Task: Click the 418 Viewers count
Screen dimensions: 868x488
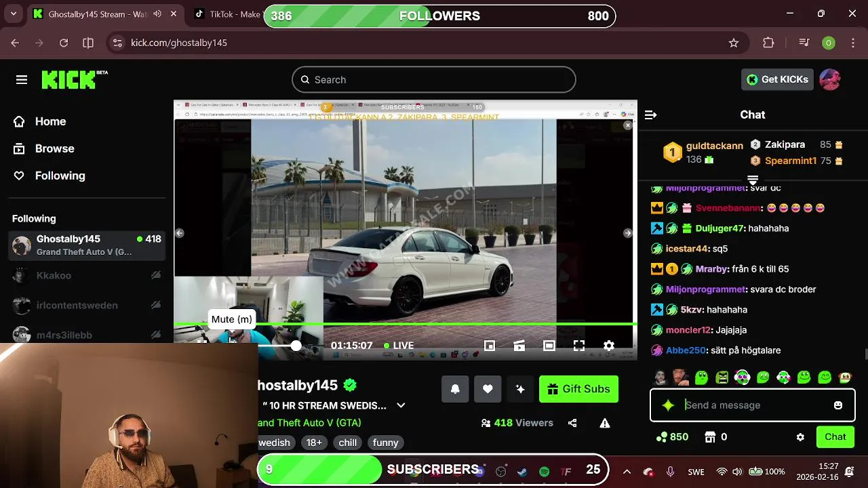Action: (x=517, y=423)
